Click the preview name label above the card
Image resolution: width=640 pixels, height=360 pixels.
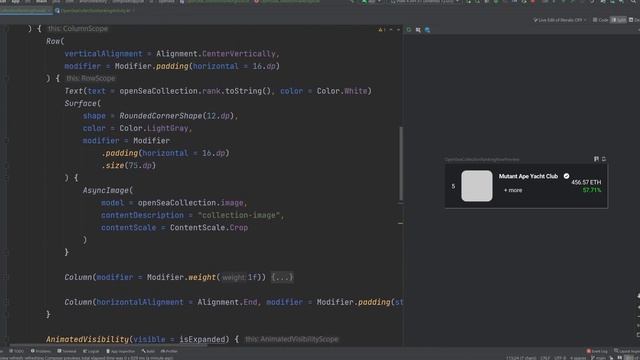pyautogui.click(x=482, y=159)
